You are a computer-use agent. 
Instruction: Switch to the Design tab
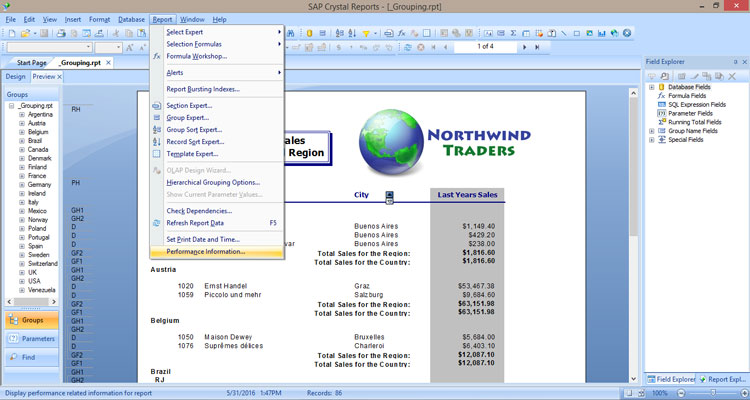point(15,77)
